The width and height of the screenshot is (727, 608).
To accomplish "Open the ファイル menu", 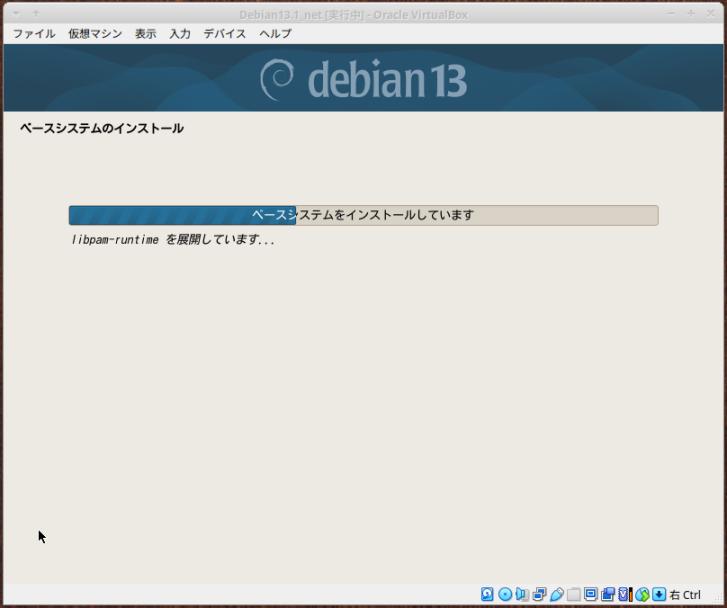I will pos(34,33).
